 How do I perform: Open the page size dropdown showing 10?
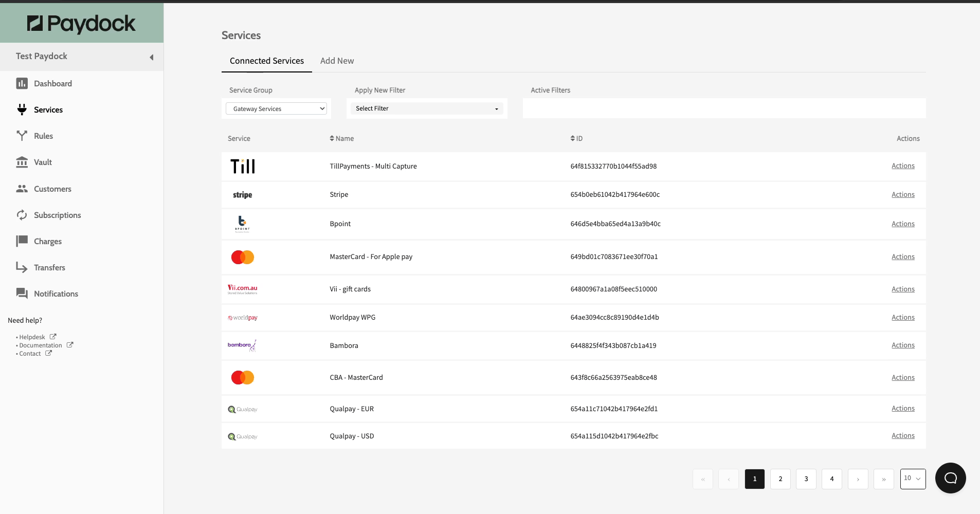[913, 479]
